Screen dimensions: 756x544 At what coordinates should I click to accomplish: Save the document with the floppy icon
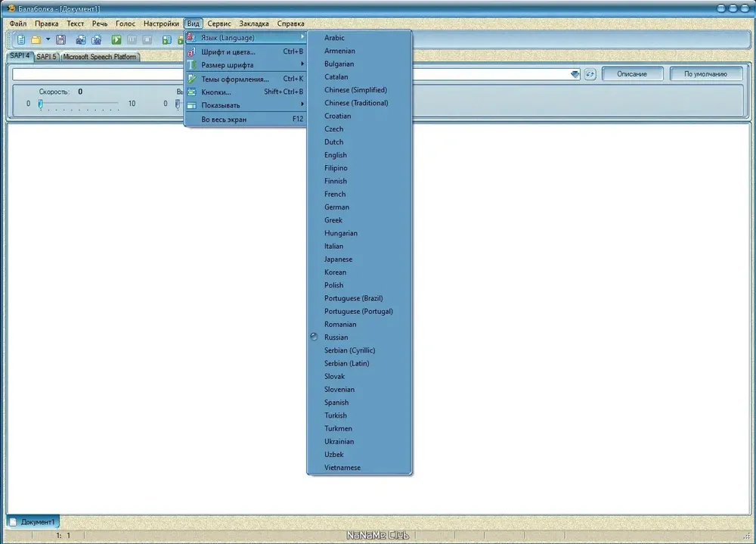(60, 39)
